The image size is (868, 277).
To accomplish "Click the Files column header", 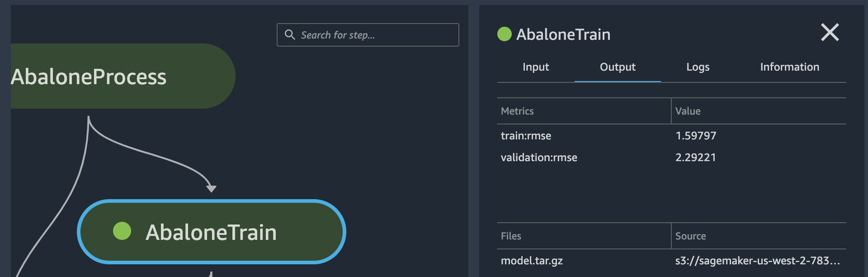I will coord(511,236).
